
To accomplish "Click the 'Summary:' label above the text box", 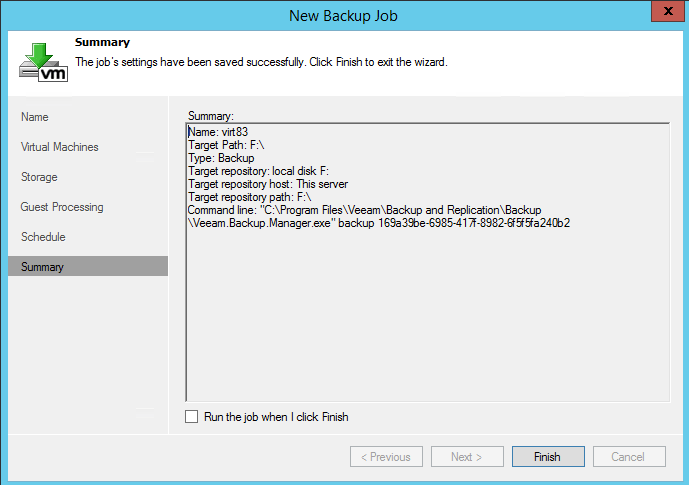I will 211,116.
